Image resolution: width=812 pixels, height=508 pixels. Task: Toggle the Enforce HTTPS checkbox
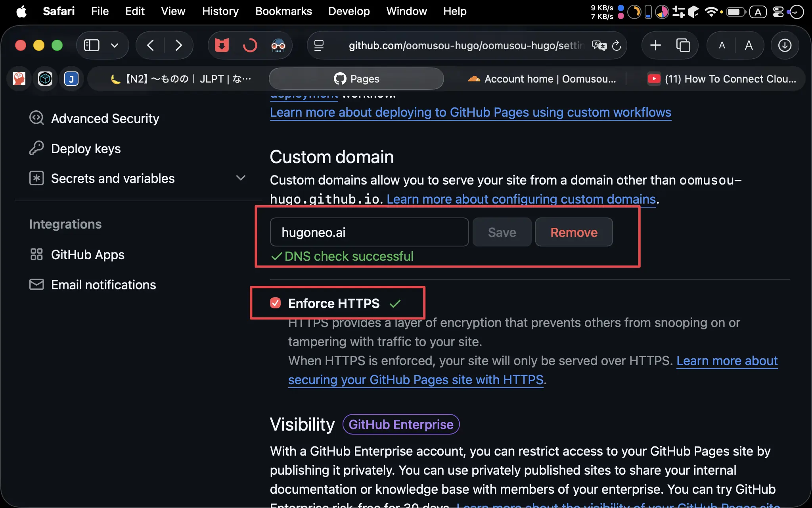(x=275, y=303)
